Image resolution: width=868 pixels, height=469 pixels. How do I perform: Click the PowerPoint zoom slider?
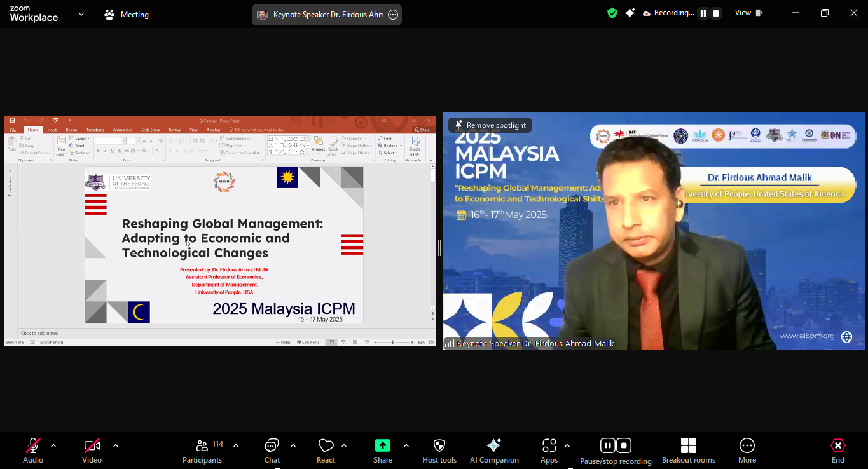[x=393, y=342]
